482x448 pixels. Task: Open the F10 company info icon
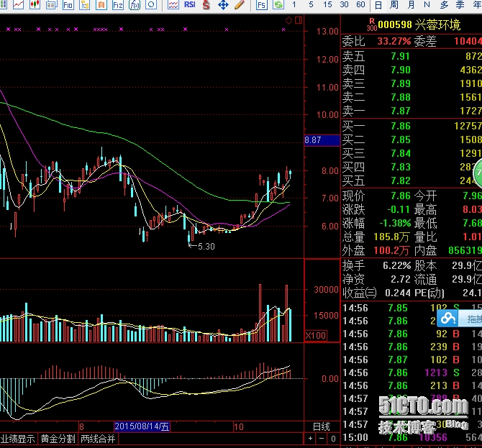68,4
